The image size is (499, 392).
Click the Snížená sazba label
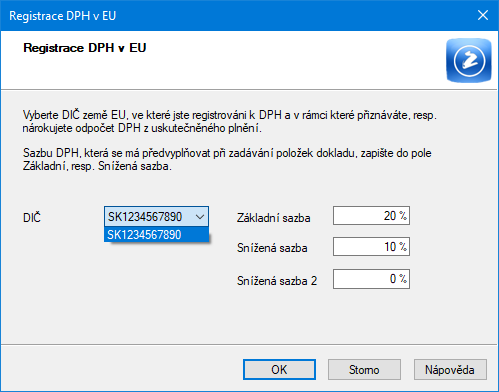click(272, 248)
